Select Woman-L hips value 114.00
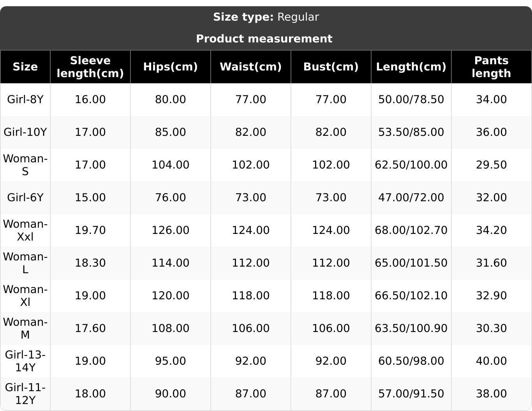Viewport: 532px width, 411px height. tap(171, 263)
